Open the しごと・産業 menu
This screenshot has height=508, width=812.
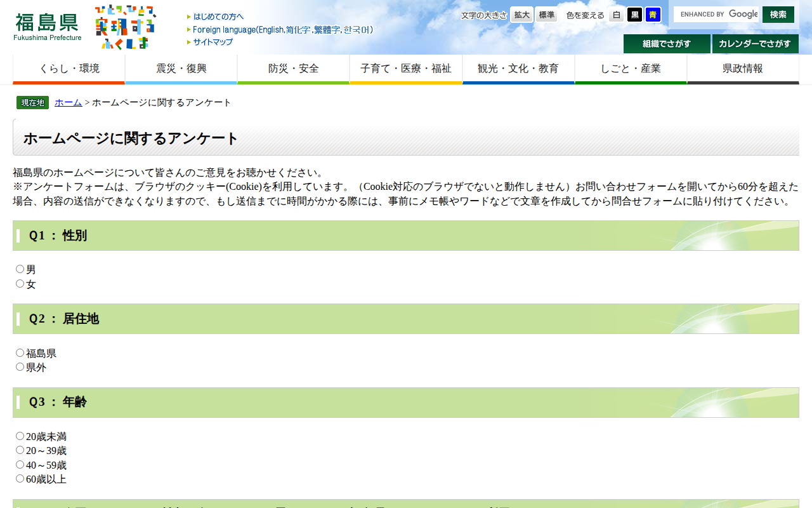631,69
